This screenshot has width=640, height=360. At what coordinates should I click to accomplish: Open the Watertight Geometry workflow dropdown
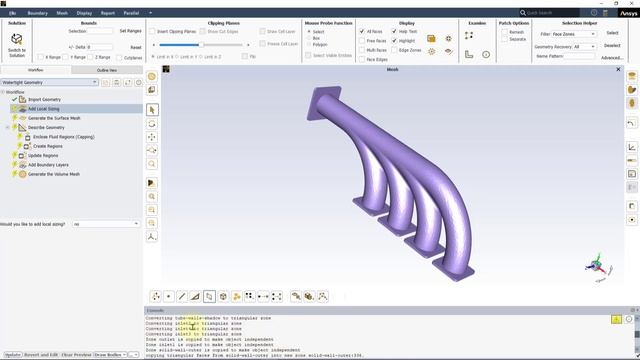tap(49, 82)
